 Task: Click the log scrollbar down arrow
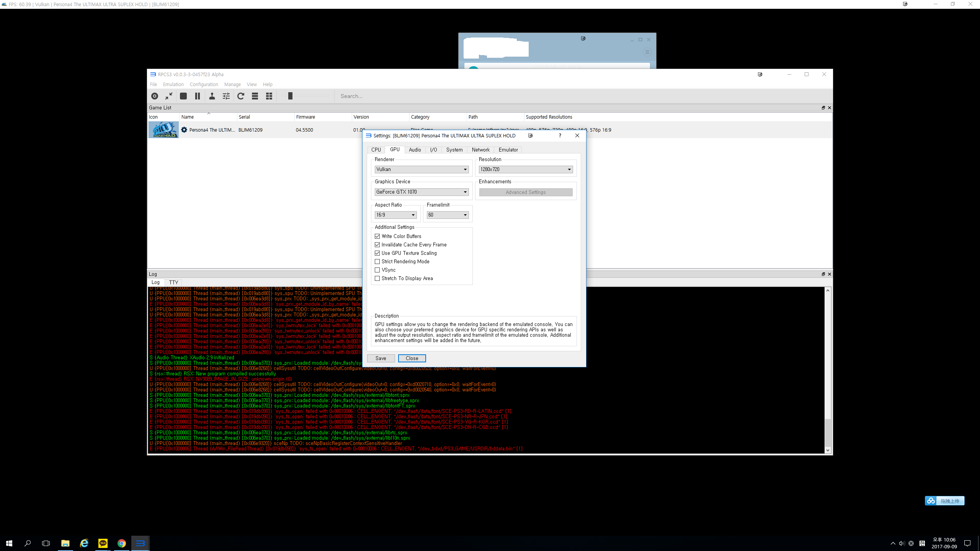coord(828,450)
